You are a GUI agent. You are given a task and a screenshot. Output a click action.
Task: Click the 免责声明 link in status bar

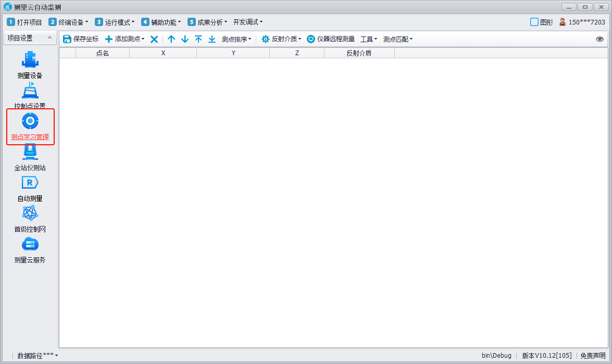point(593,356)
